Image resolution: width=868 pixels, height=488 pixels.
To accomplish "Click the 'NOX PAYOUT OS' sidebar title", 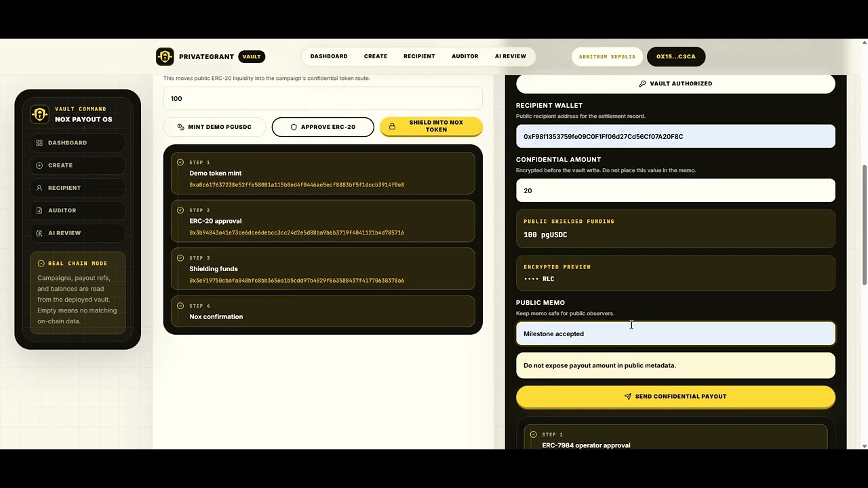I will [83, 120].
